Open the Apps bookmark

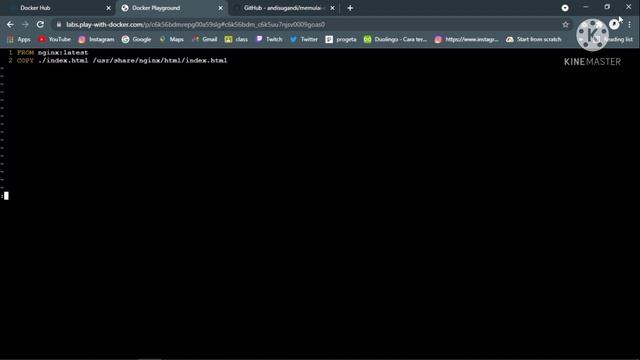[19, 39]
